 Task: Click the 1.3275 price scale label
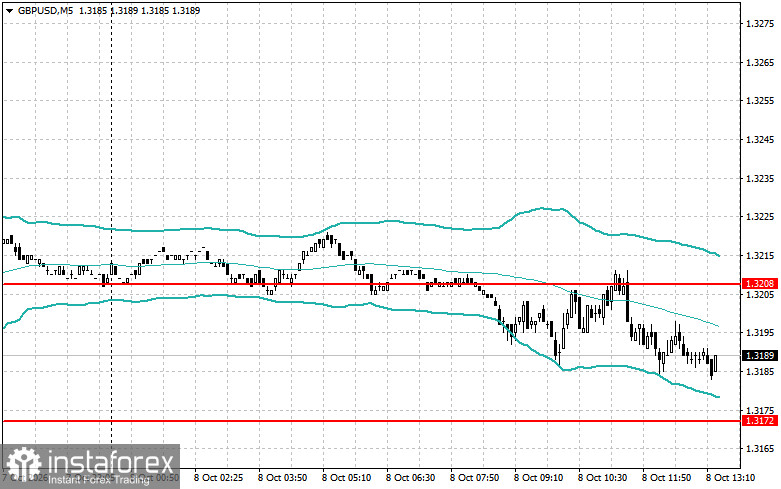coord(760,23)
